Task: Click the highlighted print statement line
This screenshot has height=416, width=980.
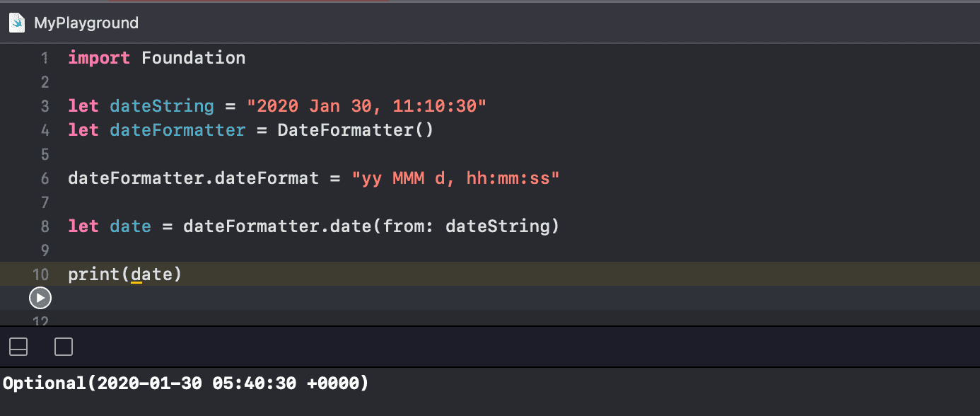Action: (x=124, y=274)
